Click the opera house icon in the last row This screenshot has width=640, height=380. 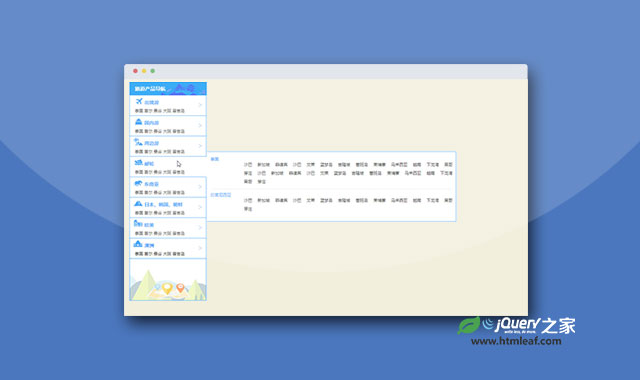(138, 244)
